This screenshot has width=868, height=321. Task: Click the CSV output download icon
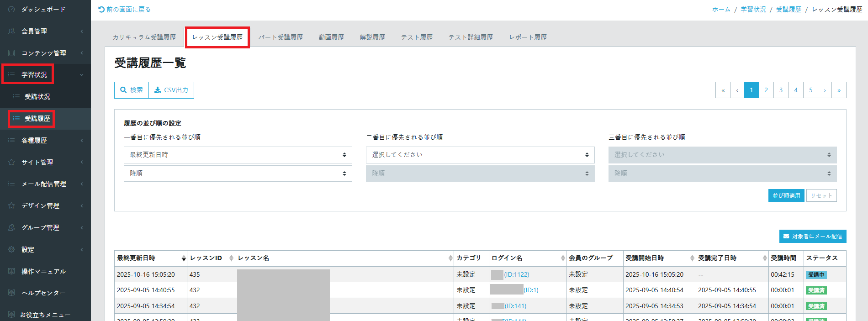click(158, 90)
